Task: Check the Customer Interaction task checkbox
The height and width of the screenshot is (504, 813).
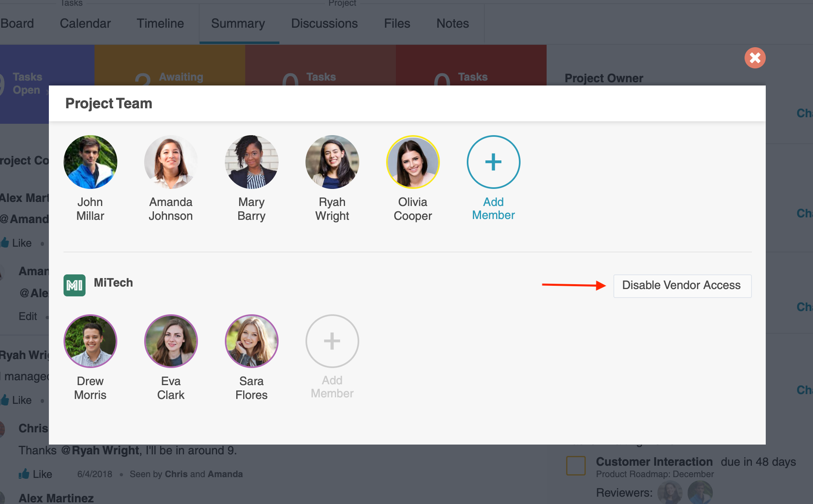Action: pyautogui.click(x=576, y=465)
